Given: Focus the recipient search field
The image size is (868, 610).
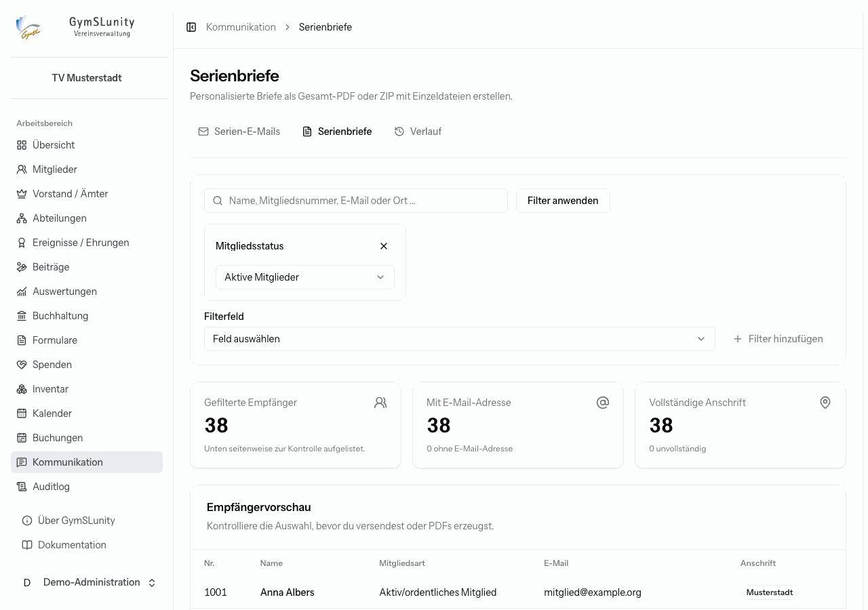Looking at the screenshot, I should pos(356,201).
